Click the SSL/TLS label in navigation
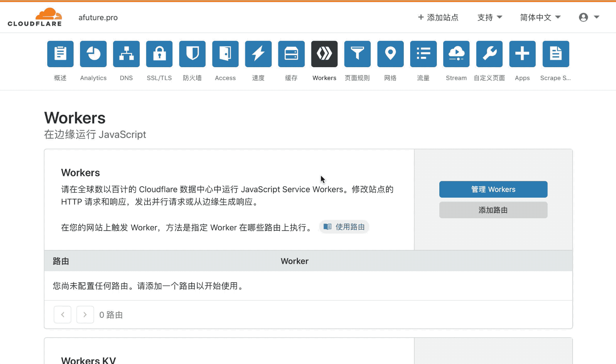The width and height of the screenshot is (616, 364). coord(159,78)
